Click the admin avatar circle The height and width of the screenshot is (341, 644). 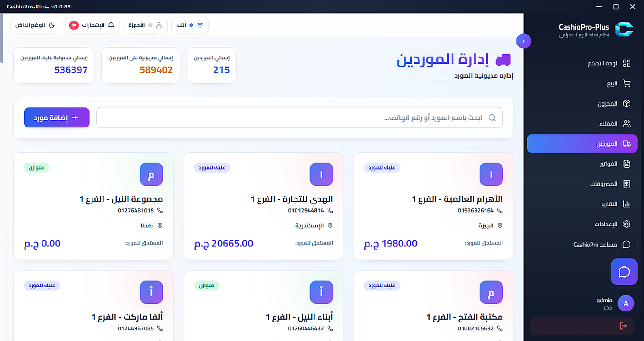[626, 303]
